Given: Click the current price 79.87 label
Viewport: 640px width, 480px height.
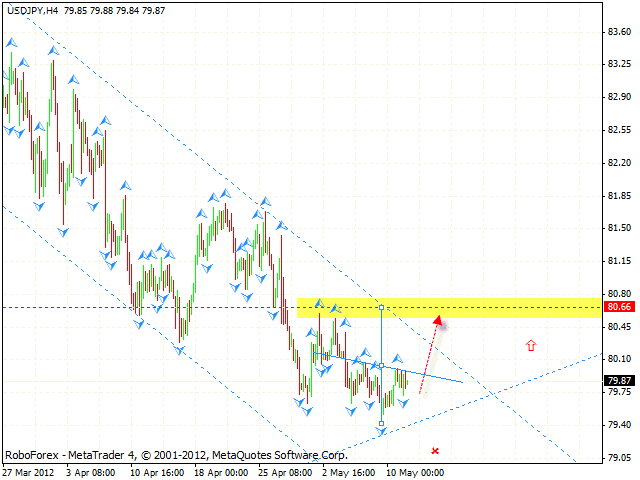Looking at the screenshot, I should 619,380.
